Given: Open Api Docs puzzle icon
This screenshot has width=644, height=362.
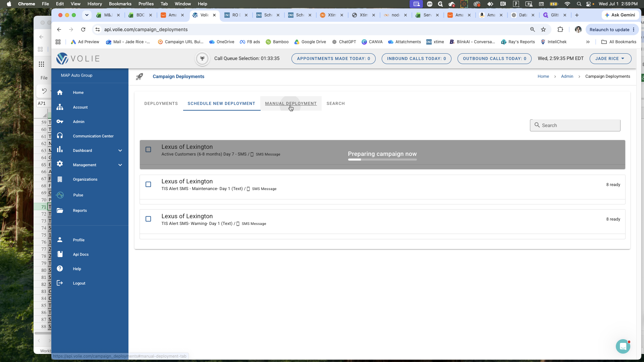Looking at the screenshot, I should [60, 254].
